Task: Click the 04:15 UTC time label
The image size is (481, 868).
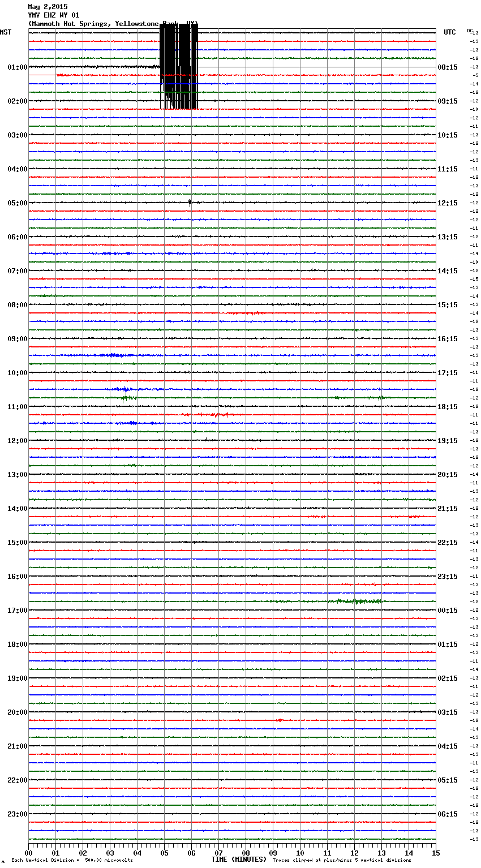Action: (x=448, y=746)
